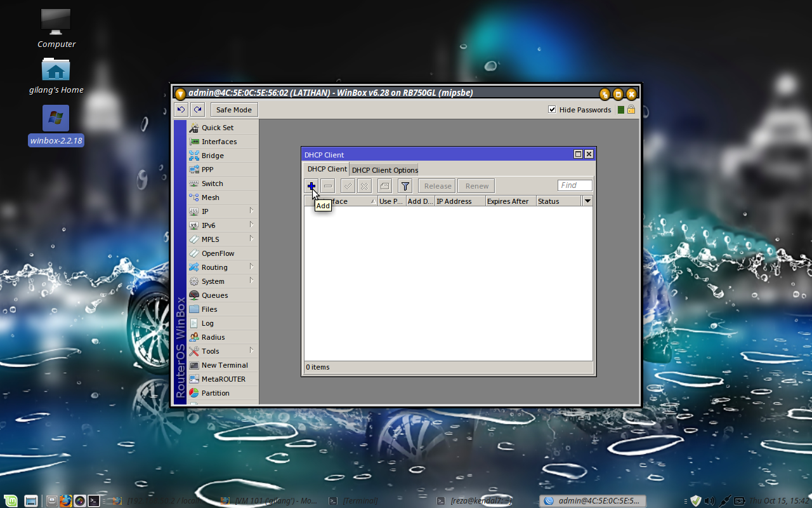This screenshot has width=812, height=508.
Task: Open the column chooser dropdown arrow
Action: coord(587,201)
